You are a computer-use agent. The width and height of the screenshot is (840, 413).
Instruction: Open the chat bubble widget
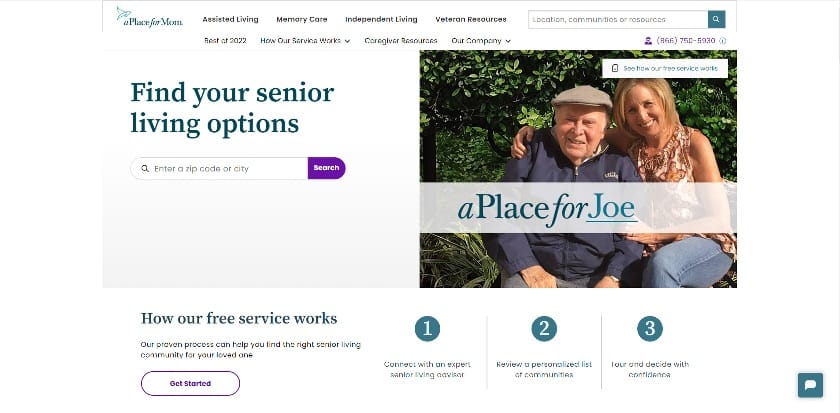tap(810, 385)
